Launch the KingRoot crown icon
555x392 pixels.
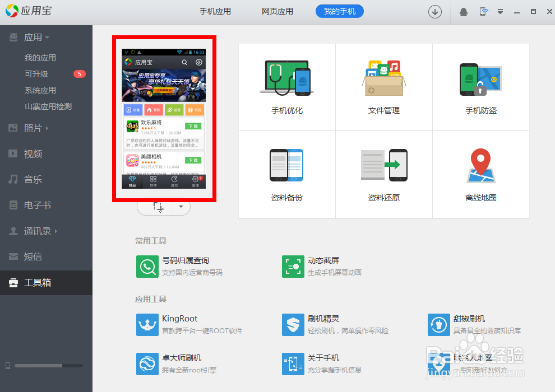[x=147, y=324]
